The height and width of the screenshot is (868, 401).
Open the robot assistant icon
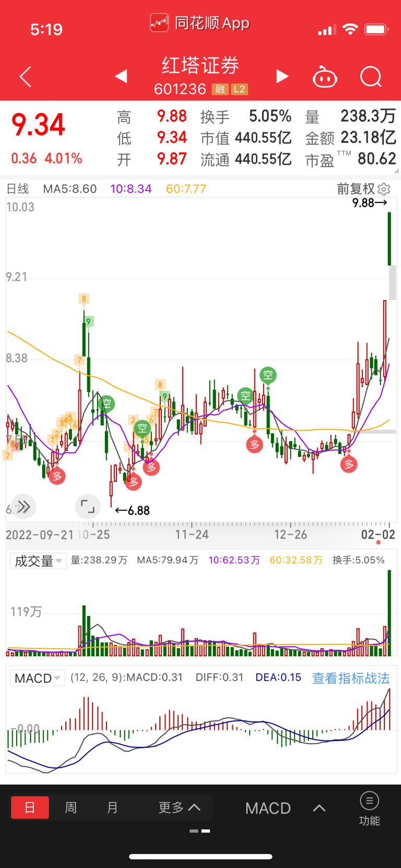325,77
